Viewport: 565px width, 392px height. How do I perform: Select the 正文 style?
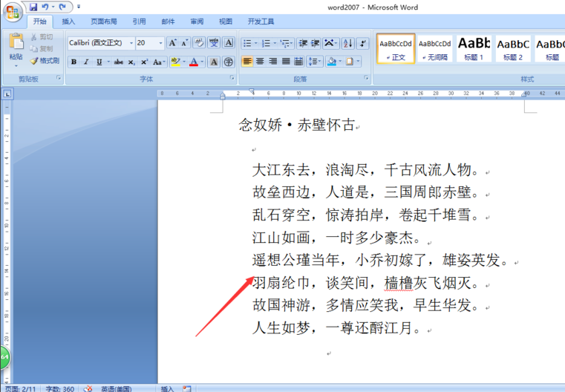point(396,49)
